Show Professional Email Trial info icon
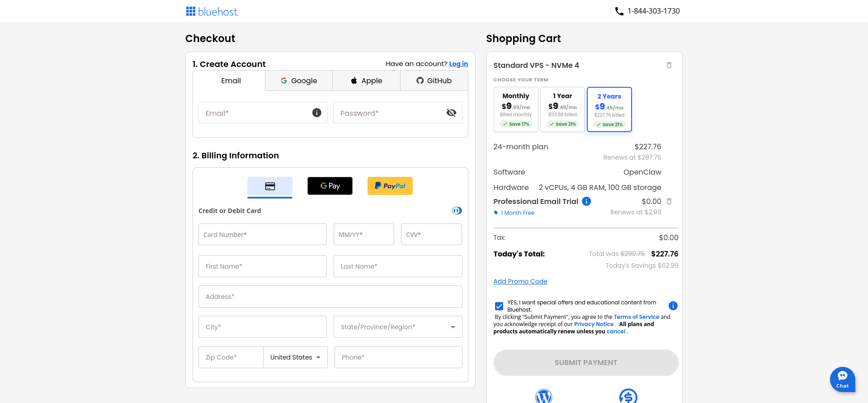Image resolution: width=868 pixels, height=403 pixels. pyautogui.click(x=586, y=201)
